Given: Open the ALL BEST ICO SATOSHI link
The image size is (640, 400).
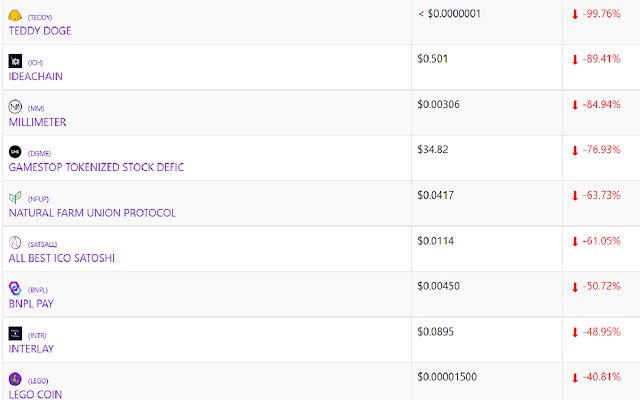Looking at the screenshot, I should (62, 258).
